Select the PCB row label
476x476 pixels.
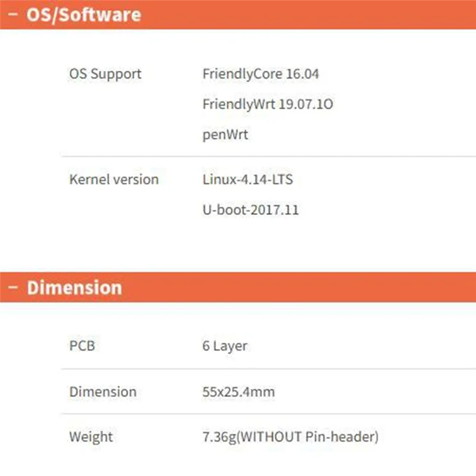click(x=82, y=346)
